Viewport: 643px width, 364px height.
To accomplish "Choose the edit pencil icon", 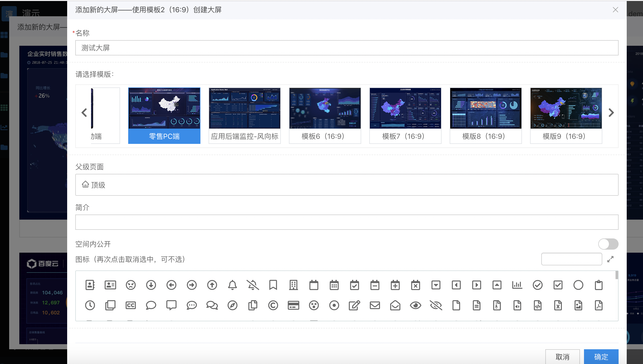I will pos(355,305).
